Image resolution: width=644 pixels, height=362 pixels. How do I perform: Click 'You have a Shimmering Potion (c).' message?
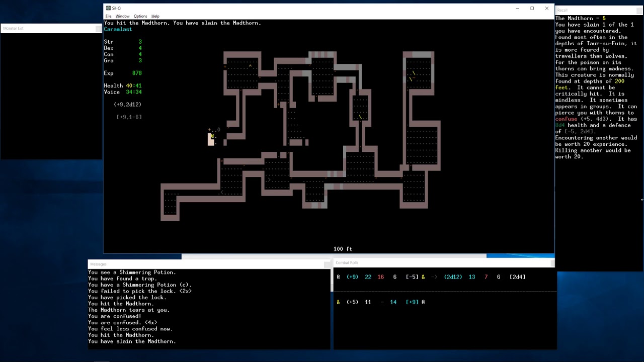pyautogui.click(x=140, y=285)
